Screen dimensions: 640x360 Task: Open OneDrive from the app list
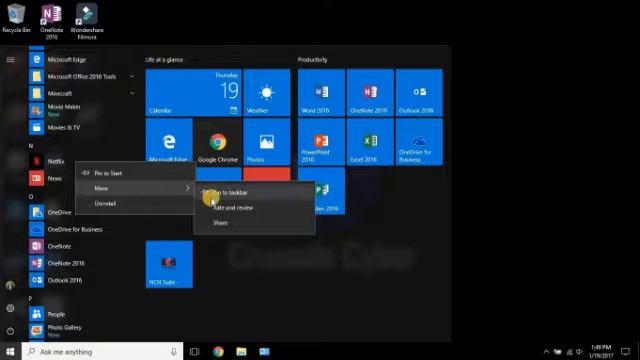click(52, 212)
